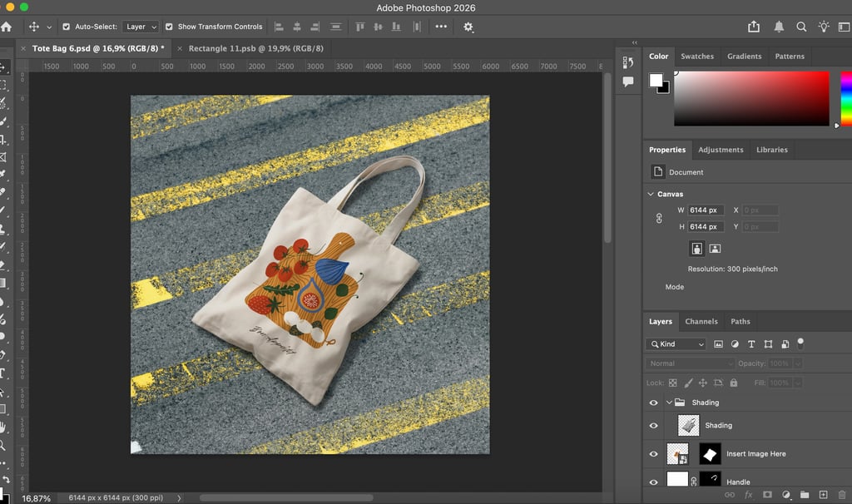Open the Auto-Select Layer dropdown
This screenshot has height=504, width=852.
point(140,27)
